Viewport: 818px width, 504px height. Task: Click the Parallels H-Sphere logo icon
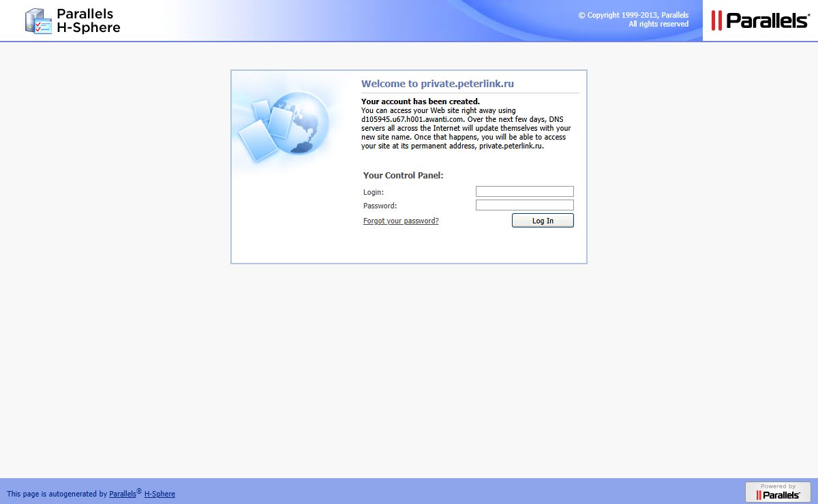pos(38,21)
